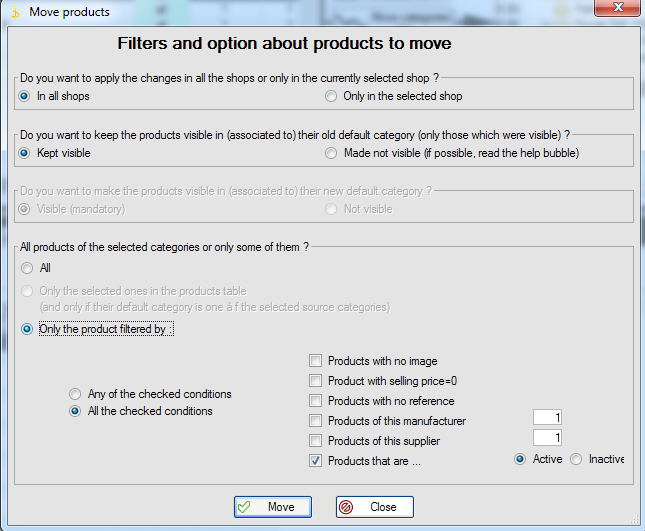645x531 pixels.
Task: Click the dialog resize grip corner
Action: coord(634,521)
